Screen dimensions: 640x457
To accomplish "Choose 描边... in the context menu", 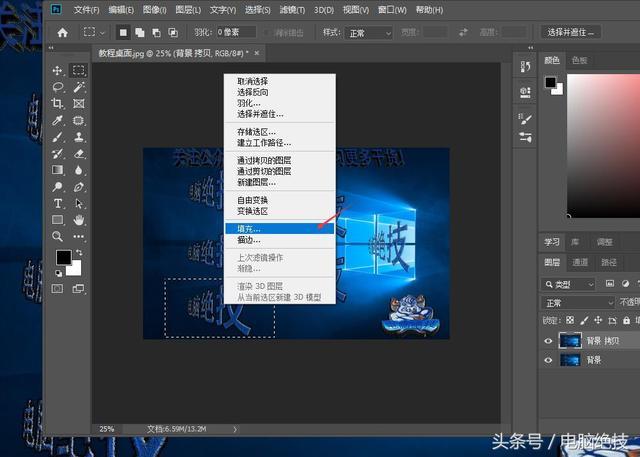I will coord(280,240).
